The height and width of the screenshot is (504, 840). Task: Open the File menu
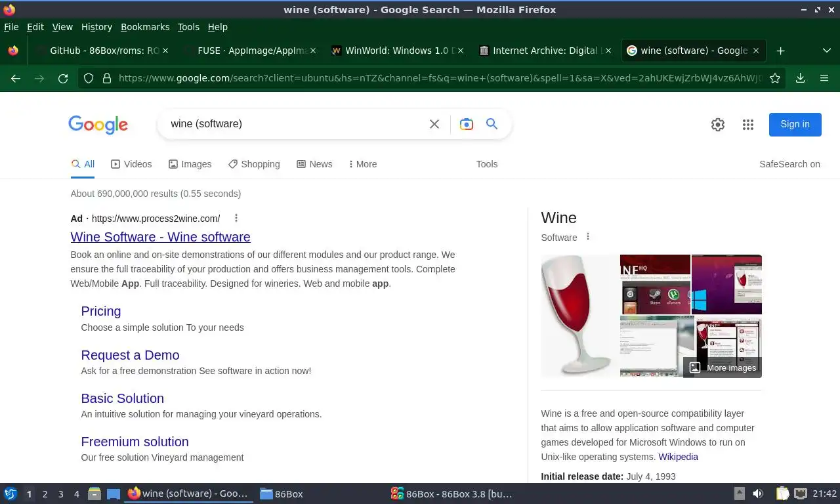point(11,27)
